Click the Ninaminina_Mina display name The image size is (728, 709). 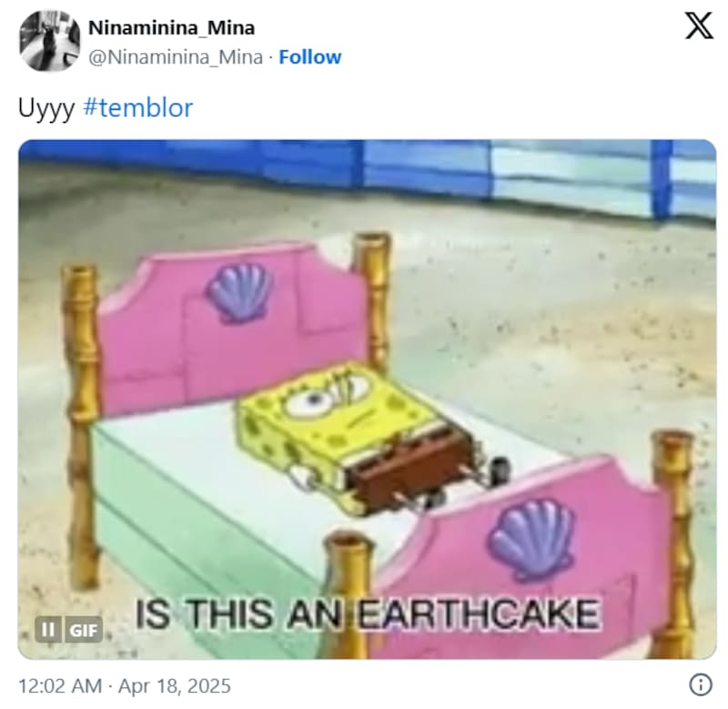(171, 28)
